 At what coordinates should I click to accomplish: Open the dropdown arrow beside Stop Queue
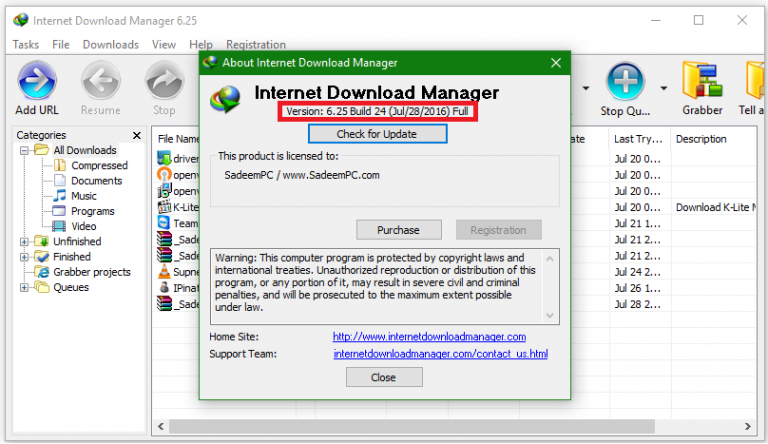tap(664, 88)
